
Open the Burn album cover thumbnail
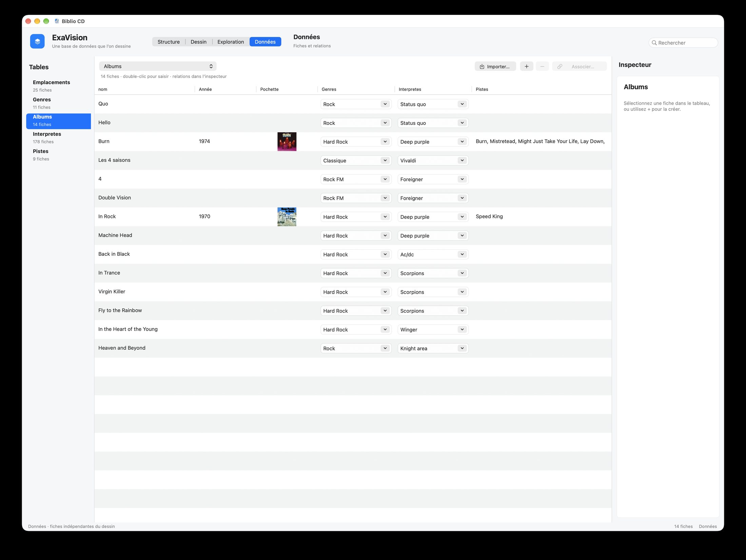click(287, 141)
